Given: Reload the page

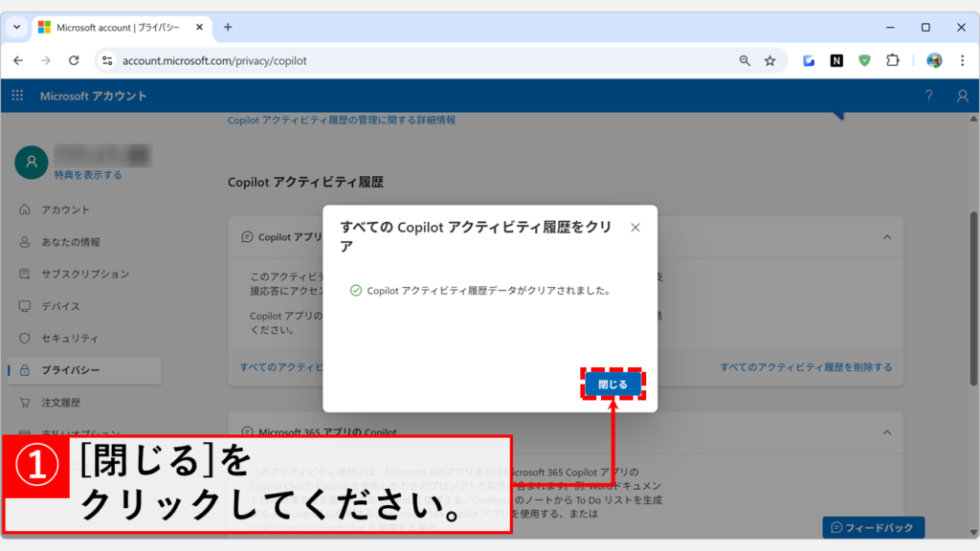Looking at the screenshot, I should (74, 60).
